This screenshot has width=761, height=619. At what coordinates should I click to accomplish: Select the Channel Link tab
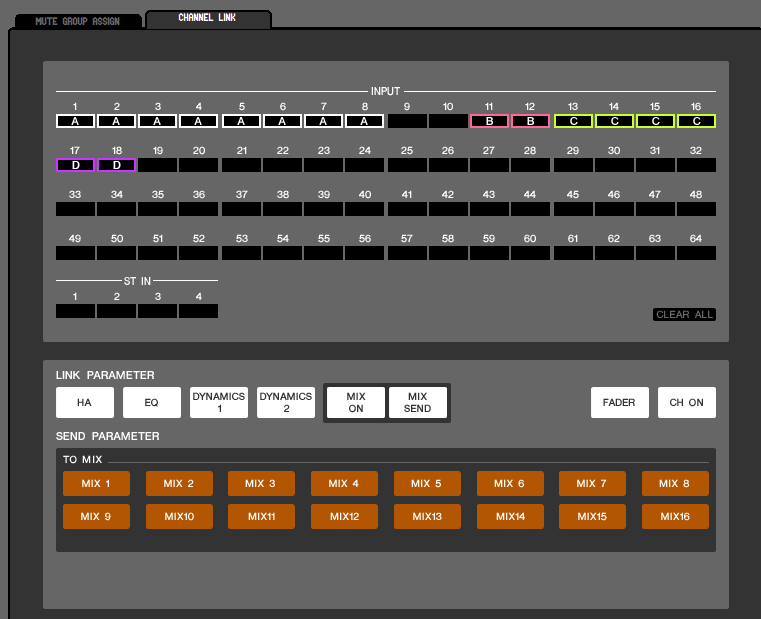coord(208,18)
